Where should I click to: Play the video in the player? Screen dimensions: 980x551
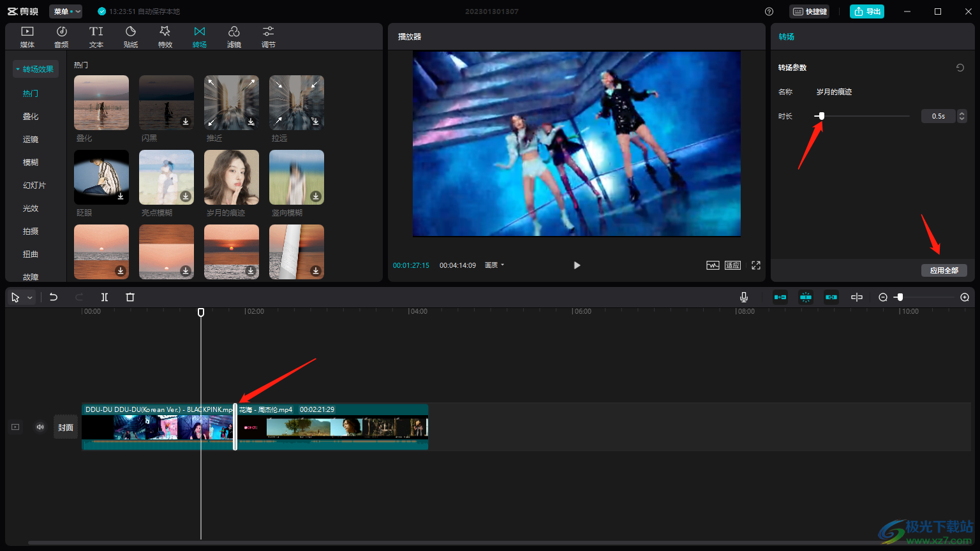click(577, 265)
